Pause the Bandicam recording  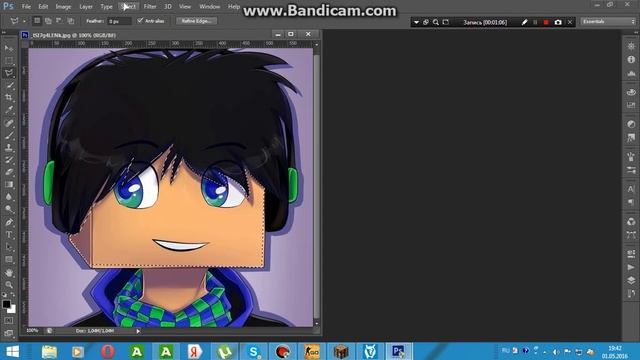pos(535,22)
